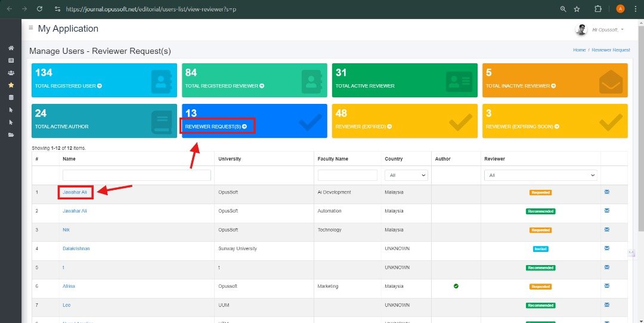Open the orange browser profile avatar
Image resolution: width=644 pixels, height=323 pixels.
(x=620, y=8)
